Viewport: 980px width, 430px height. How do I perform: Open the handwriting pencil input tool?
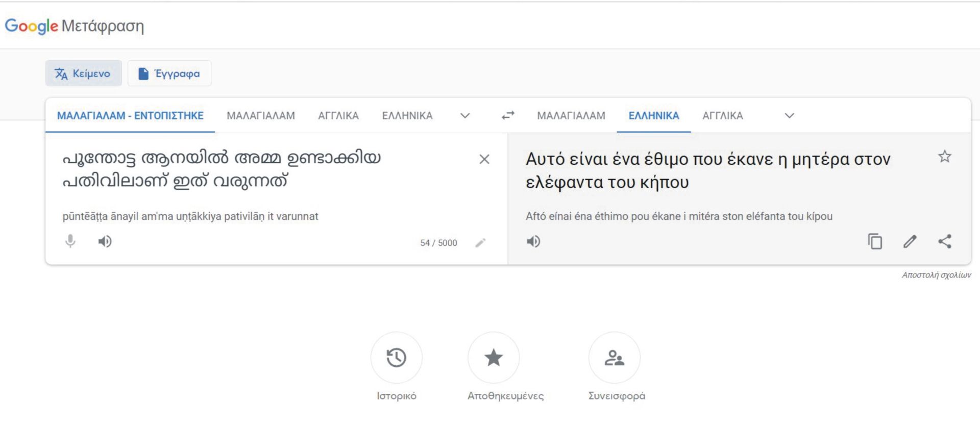click(480, 243)
